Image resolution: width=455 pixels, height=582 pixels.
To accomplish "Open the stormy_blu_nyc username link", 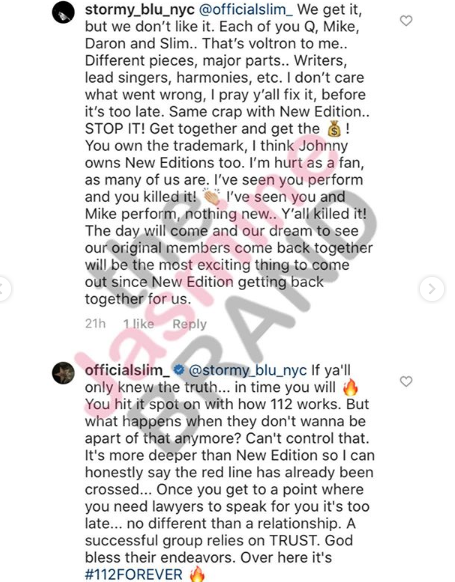I will 140,10.
